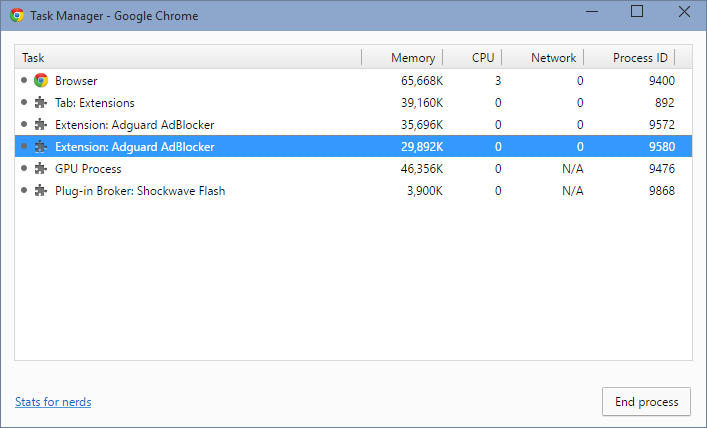Click process ID 9572
Image resolution: width=707 pixels, height=428 pixels.
click(x=662, y=124)
